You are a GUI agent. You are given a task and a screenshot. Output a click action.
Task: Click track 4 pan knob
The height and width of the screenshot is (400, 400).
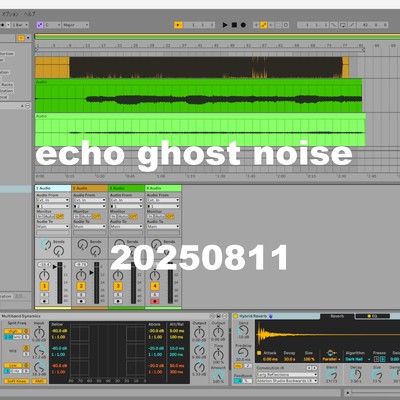[x=155, y=275]
